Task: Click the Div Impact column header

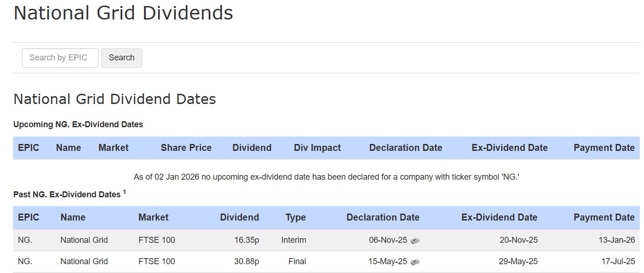Action: pyautogui.click(x=317, y=148)
